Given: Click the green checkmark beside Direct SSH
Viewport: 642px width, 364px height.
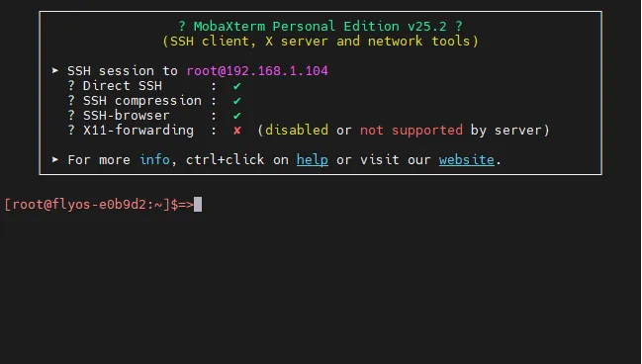Looking at the screenshot, I should coord(236,86).
